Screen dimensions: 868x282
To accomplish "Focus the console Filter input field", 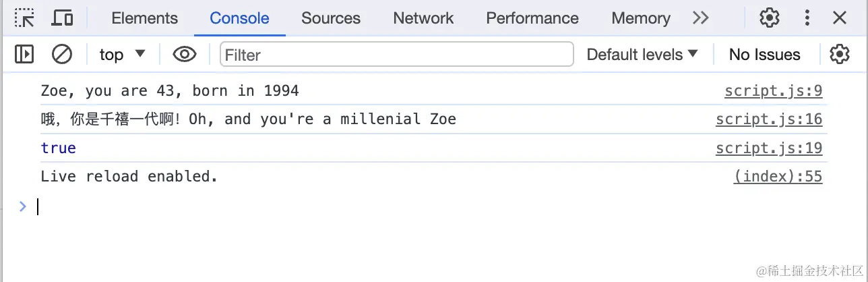I will click(x=397, y=54).
